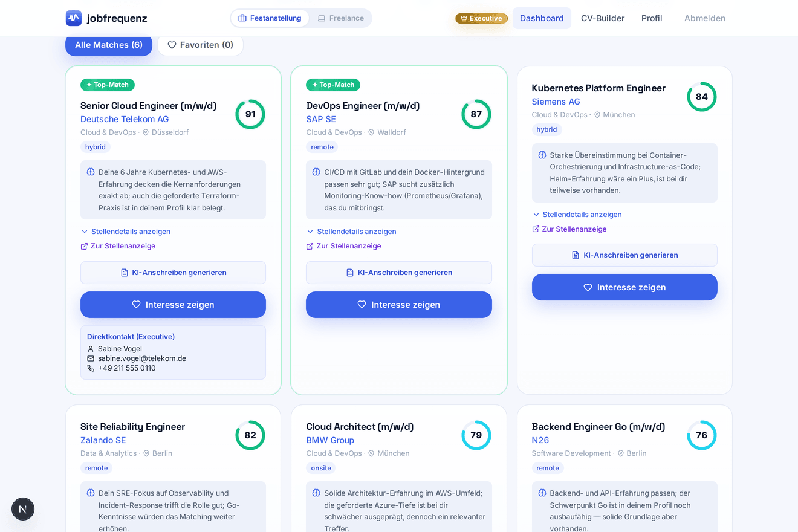Image resolution: width=798 pixels, height=532 pixels.
Task: Open the Dashboard page
Action: tap(542, 18)
